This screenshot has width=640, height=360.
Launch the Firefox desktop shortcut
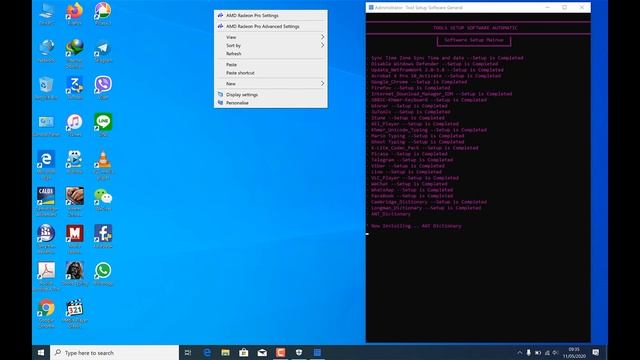point(74,14)
